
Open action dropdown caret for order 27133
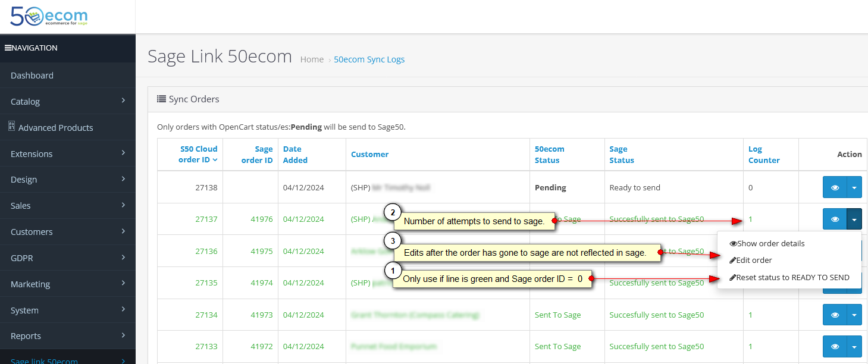[x=854, y=346]
